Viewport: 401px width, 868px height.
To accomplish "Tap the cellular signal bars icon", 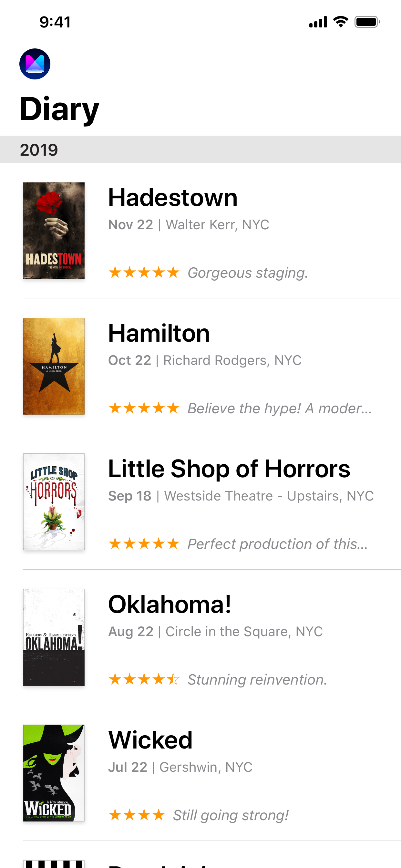I will pos(318,22).
